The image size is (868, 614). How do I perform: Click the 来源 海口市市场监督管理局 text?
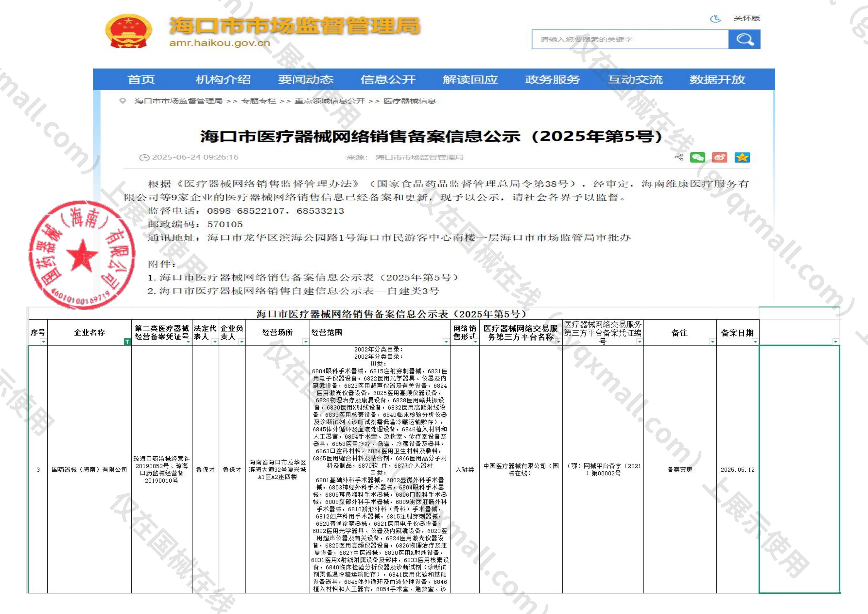[404, 157]
